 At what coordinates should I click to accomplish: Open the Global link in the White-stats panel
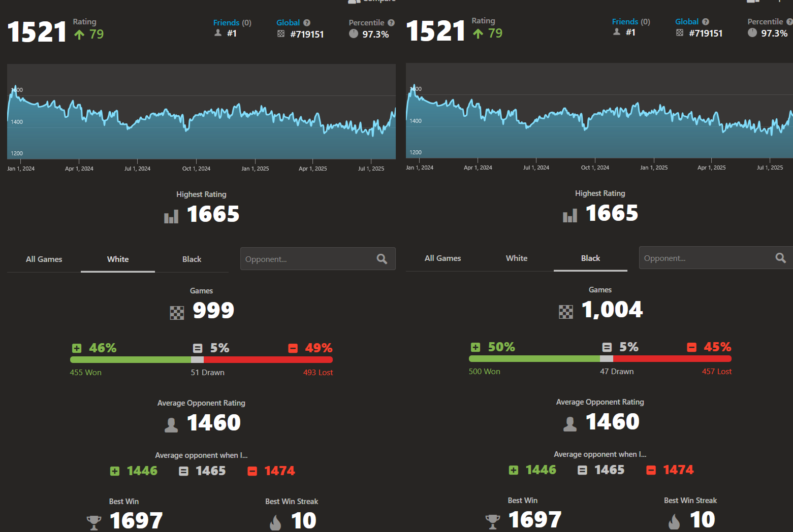(288, 23)
